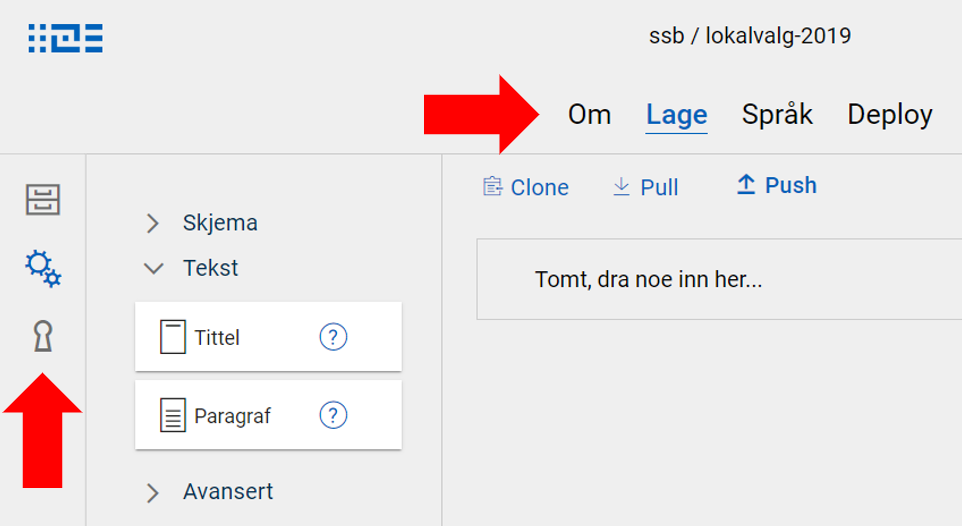Go to the Språk tab
Viewport: 962px width, 526px height.
click(777, 115)
